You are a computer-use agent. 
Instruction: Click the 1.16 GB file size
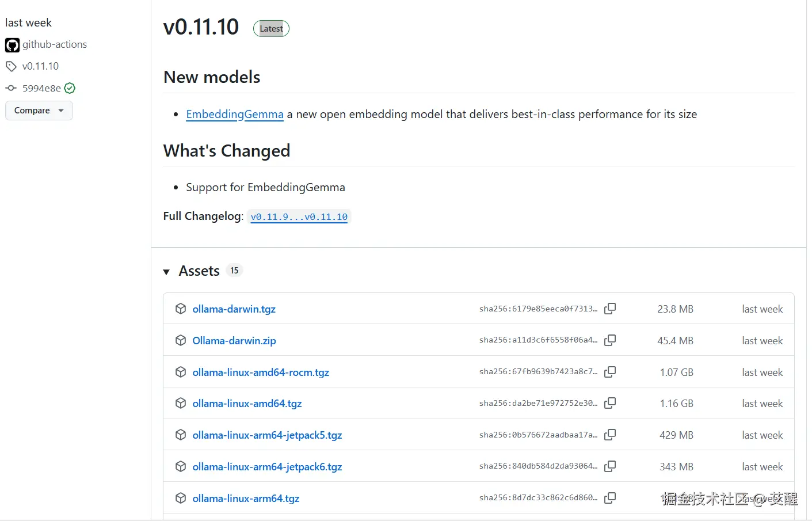pos(676,404)
